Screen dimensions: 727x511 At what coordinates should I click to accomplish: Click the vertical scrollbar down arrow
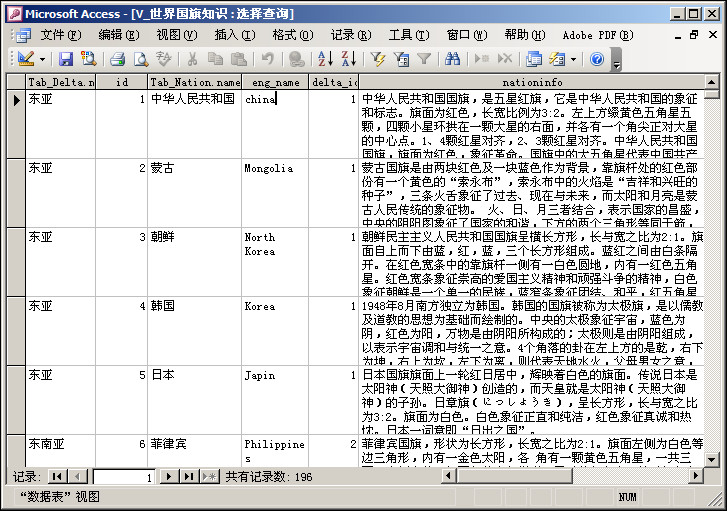pos(712,460)
